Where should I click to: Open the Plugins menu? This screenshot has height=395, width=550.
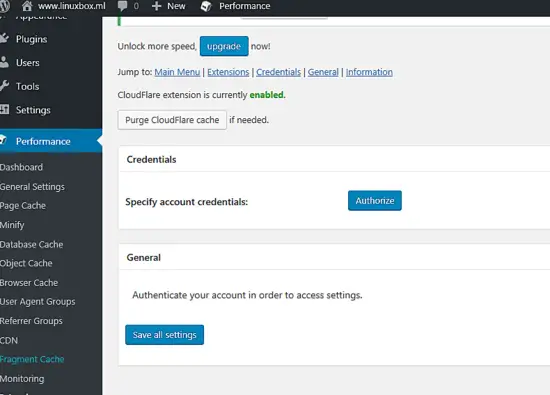click(32, 39)
